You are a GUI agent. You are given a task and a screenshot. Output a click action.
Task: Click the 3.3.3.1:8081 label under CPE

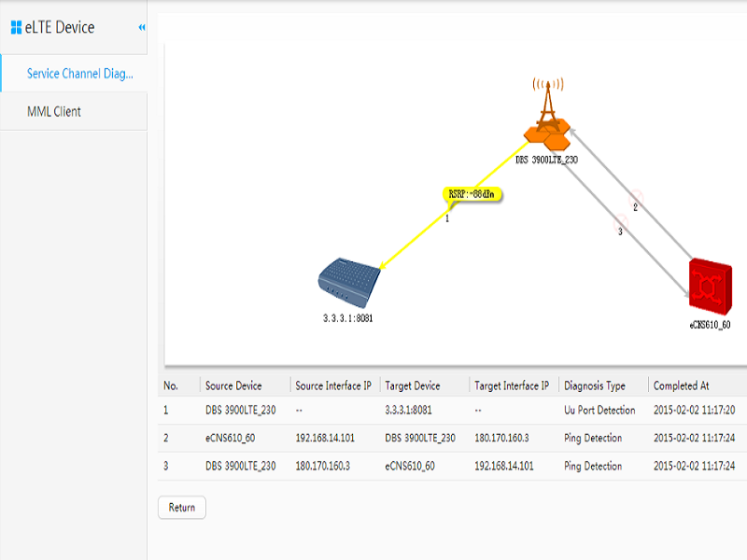click(x=347, y=318)
